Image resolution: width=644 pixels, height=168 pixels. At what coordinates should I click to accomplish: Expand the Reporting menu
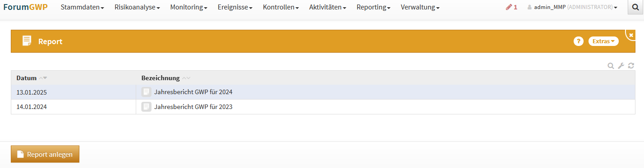[373, 7]
